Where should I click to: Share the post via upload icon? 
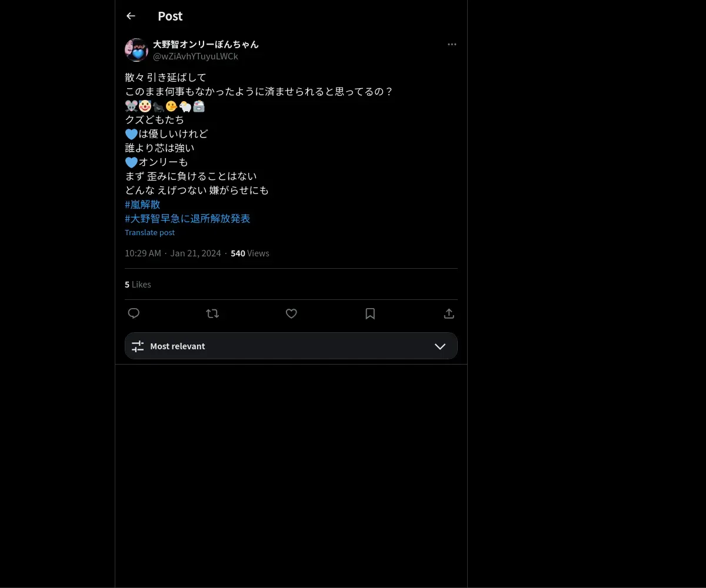449,313
